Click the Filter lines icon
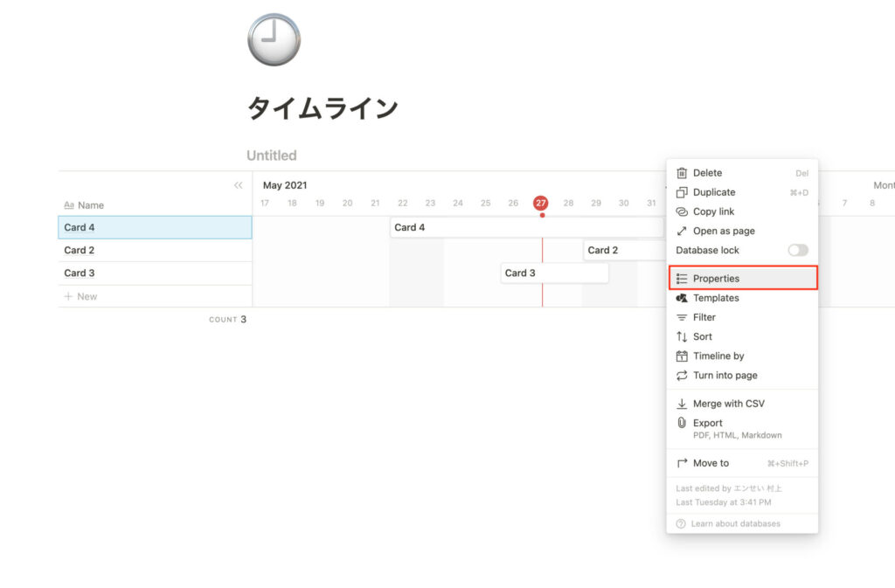Screen dimensions: 895x588 (x=682, y=317)
